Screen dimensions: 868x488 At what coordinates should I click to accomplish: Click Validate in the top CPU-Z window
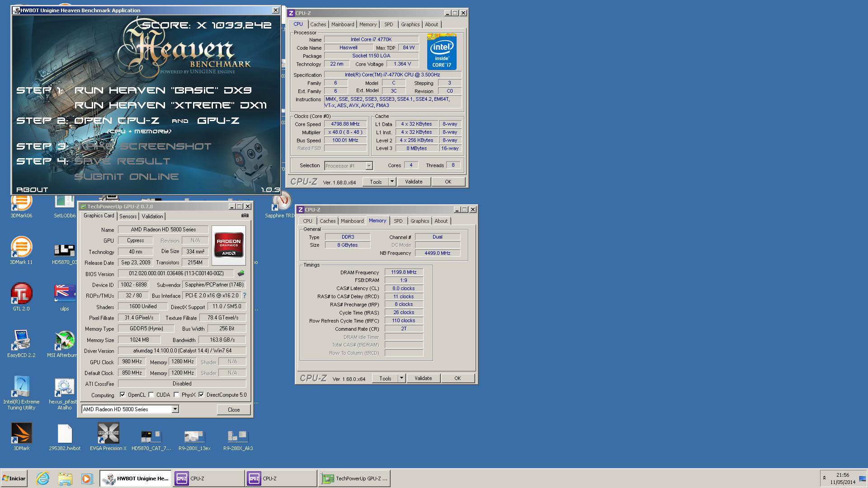click(414, 182)
